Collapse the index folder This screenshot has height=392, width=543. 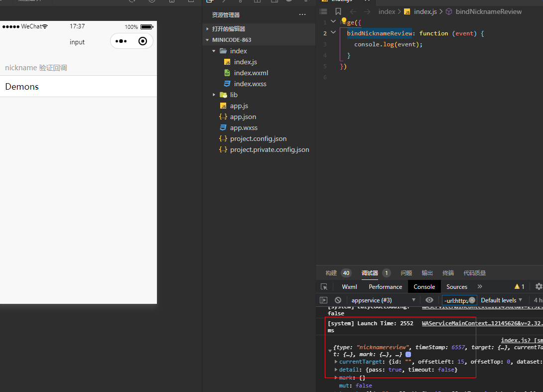coord(214,51)
